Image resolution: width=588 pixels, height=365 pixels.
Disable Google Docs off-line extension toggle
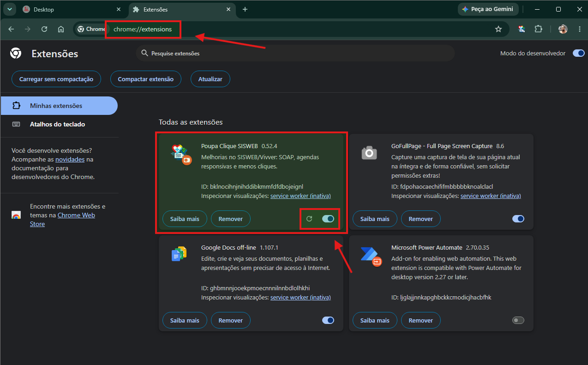(328, 320)
